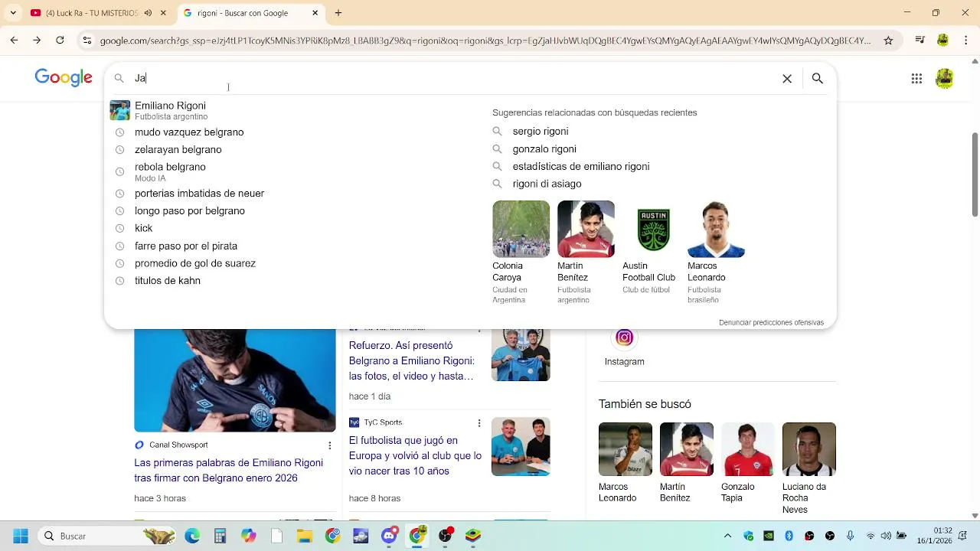Screen dimensions: 980x551
Task: Open the Windows Start menu
Action: pos(21,536)
